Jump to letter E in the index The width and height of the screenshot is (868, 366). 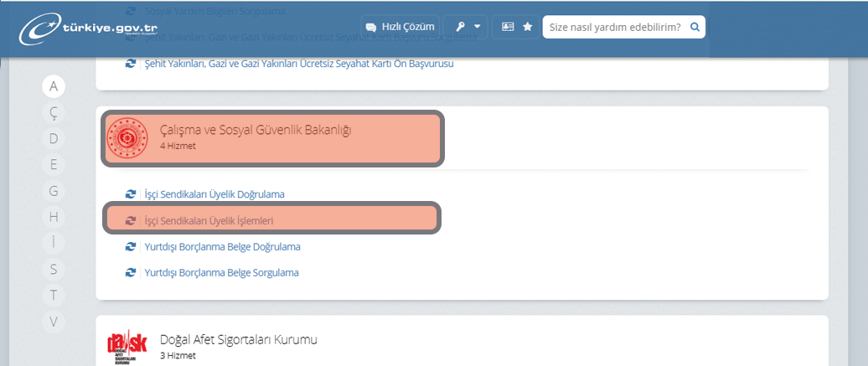coord(54,164)
